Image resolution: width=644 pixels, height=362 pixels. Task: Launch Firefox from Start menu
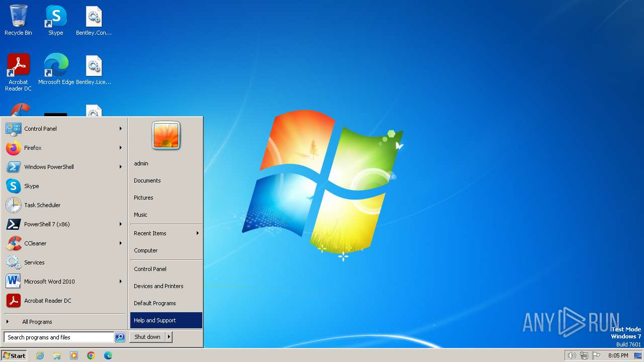coord(64,148)
